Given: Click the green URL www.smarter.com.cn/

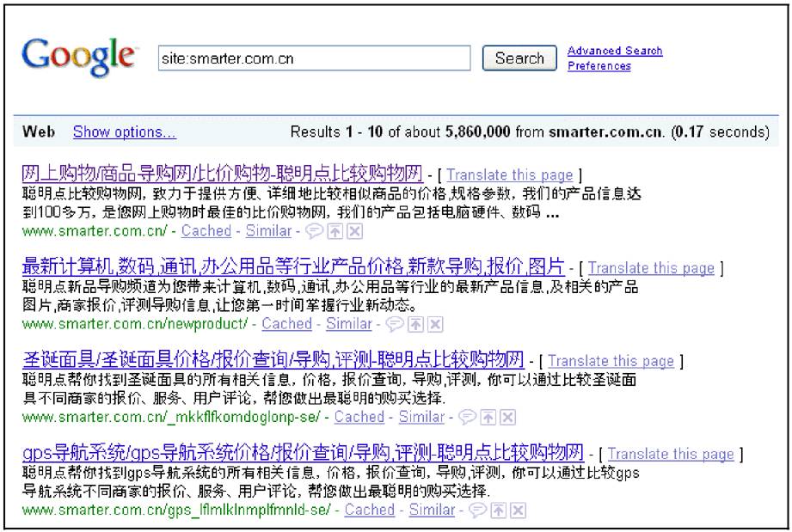Looking at the screenshot, I should point(95,231).
